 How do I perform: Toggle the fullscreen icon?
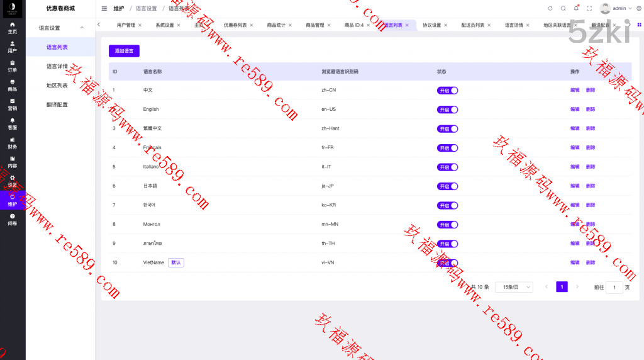tap(589, 8)
